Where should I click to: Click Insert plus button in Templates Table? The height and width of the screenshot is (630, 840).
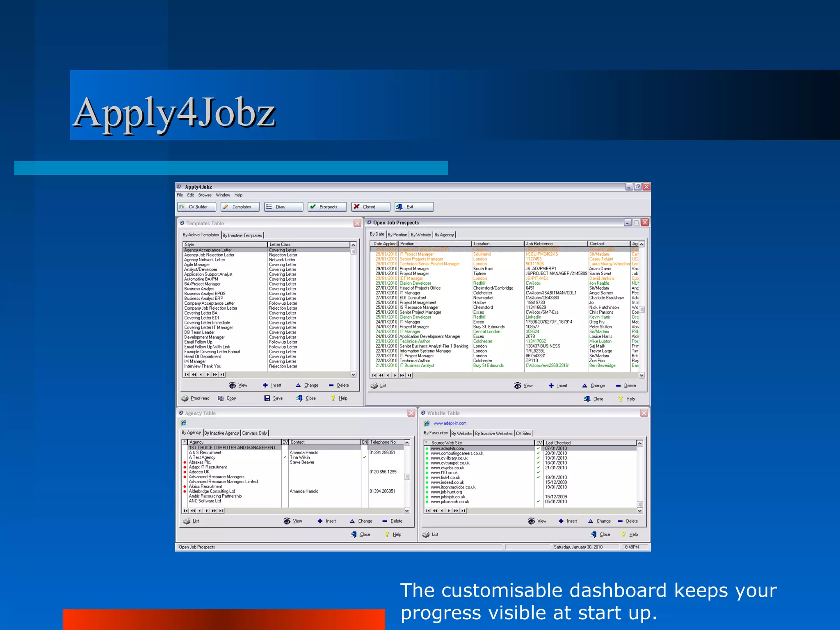point(272,385)
